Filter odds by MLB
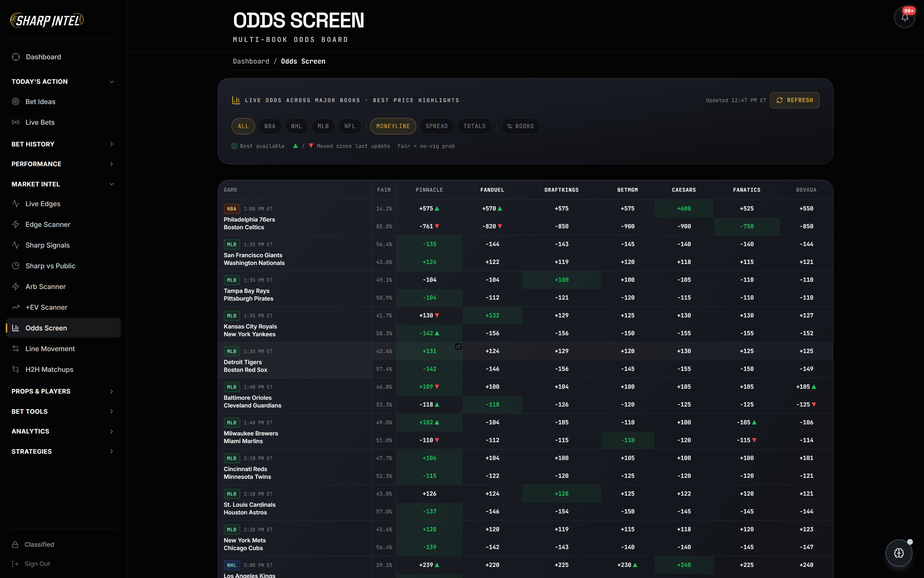Viewport: 924px width, 578px height. [323, 126]
